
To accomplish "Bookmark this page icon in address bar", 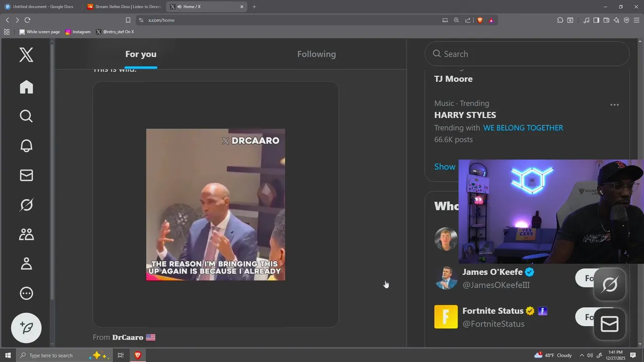I will coord(128,20).
